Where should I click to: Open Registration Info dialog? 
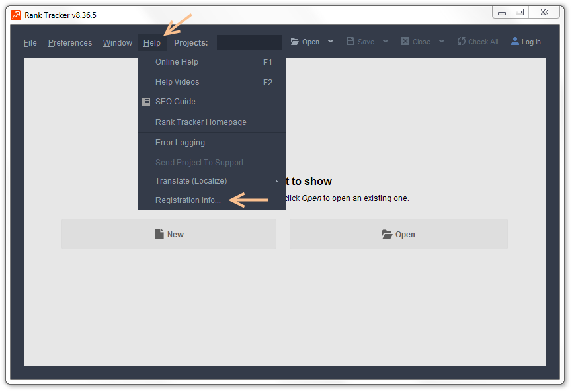pos(212,200)
